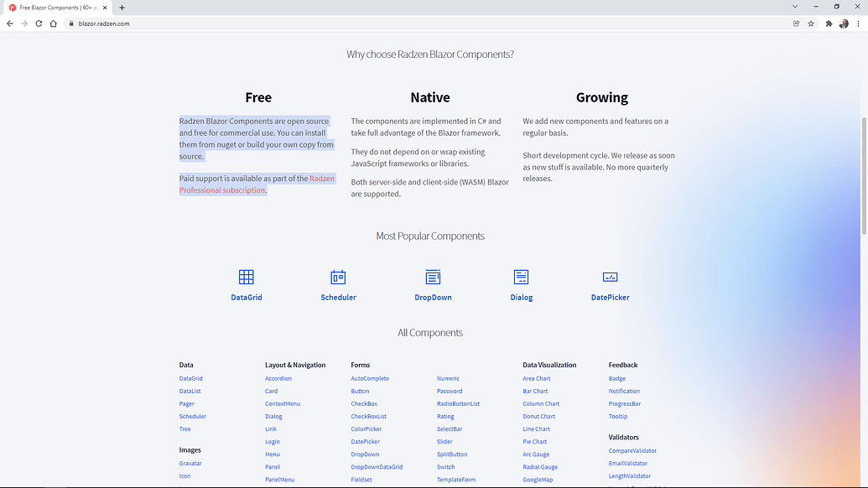Open the Slider component link

click(444, 441)
